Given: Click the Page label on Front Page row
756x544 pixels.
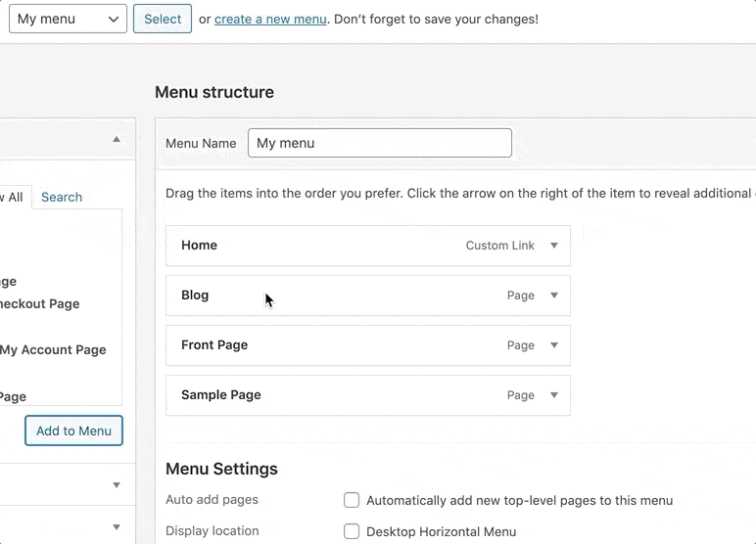Looking at the screenshot, I should pyautogui.click(x=521, y=345).
